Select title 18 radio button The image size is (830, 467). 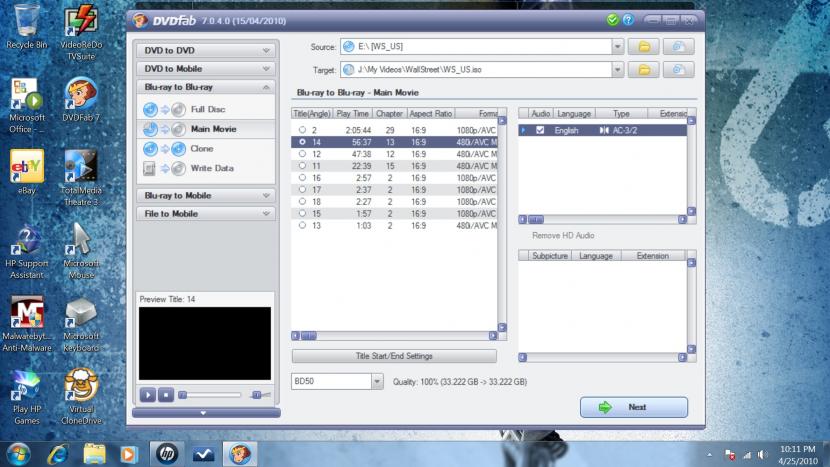tap(302, 201)
